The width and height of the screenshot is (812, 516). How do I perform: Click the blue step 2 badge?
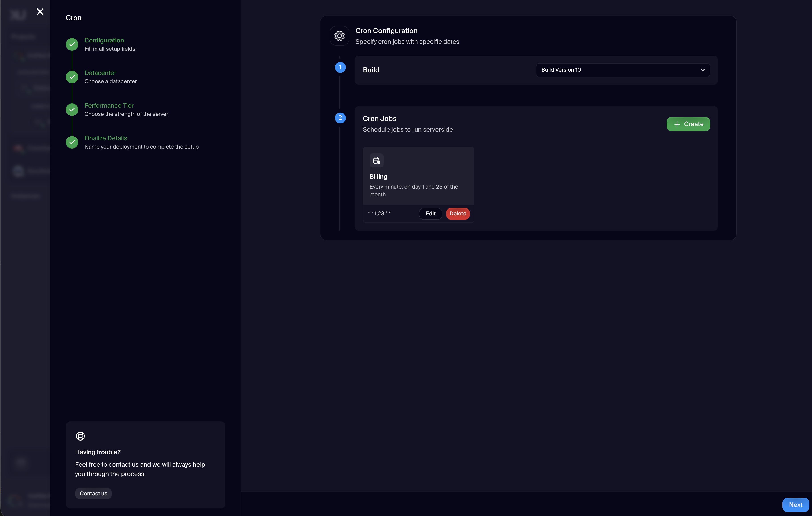click(340, 118)
